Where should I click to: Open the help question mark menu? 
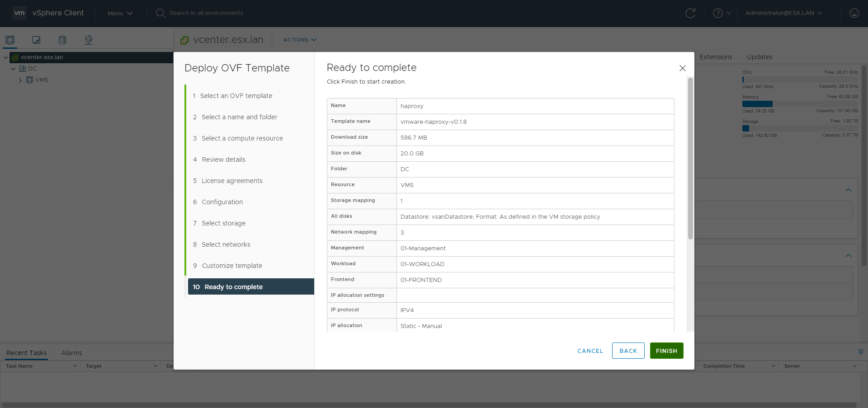tap(722, 13)
